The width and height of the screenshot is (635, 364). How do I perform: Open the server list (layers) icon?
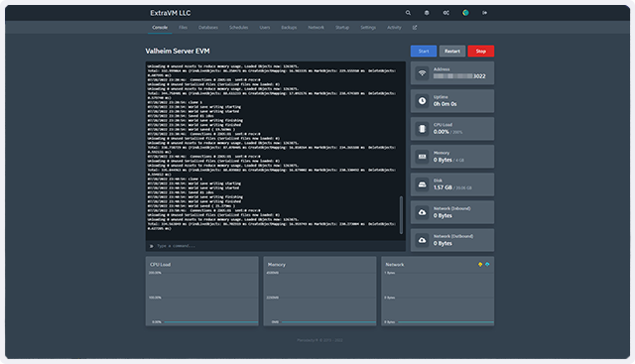pyautogui.click(x=427, y=13)
